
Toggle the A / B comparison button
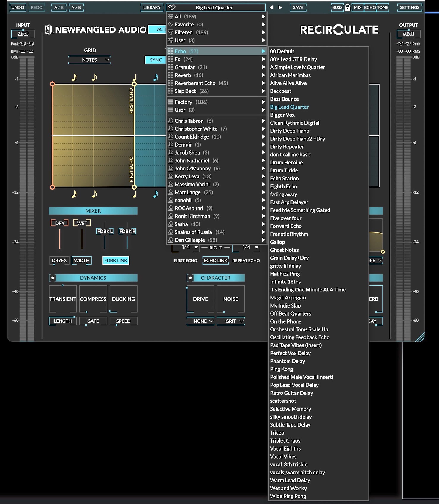tap(59, 7)
